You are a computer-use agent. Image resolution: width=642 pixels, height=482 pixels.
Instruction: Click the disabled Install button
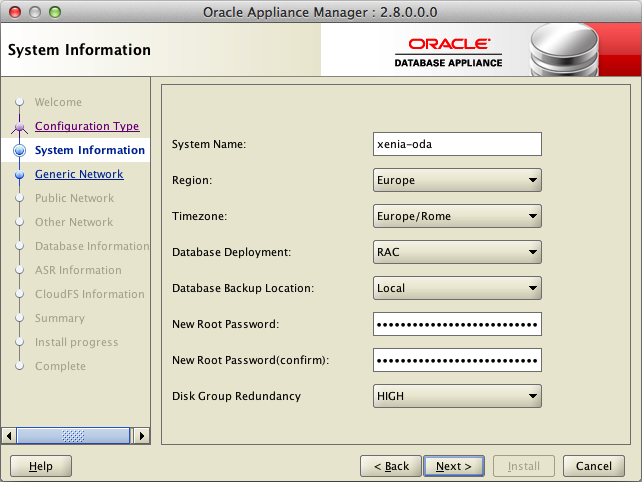524,466
